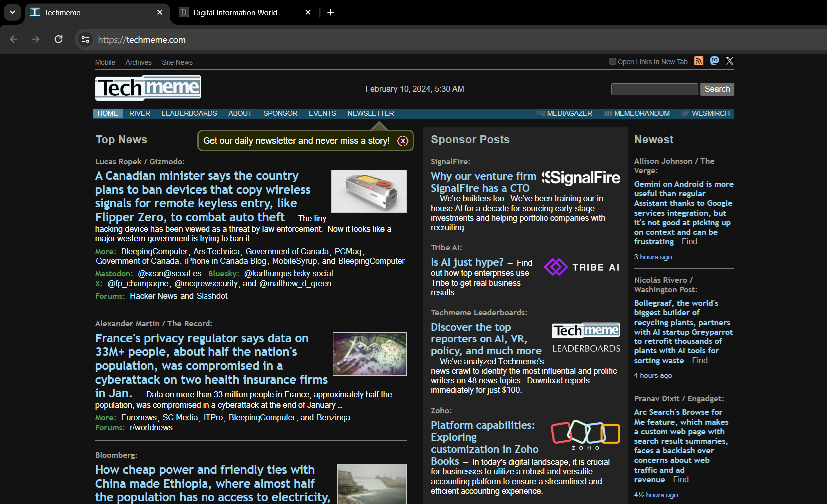This screenshot has height=504, width=827.
Task: Open the RIVER navigation item
Action: (x=140, y=114)
